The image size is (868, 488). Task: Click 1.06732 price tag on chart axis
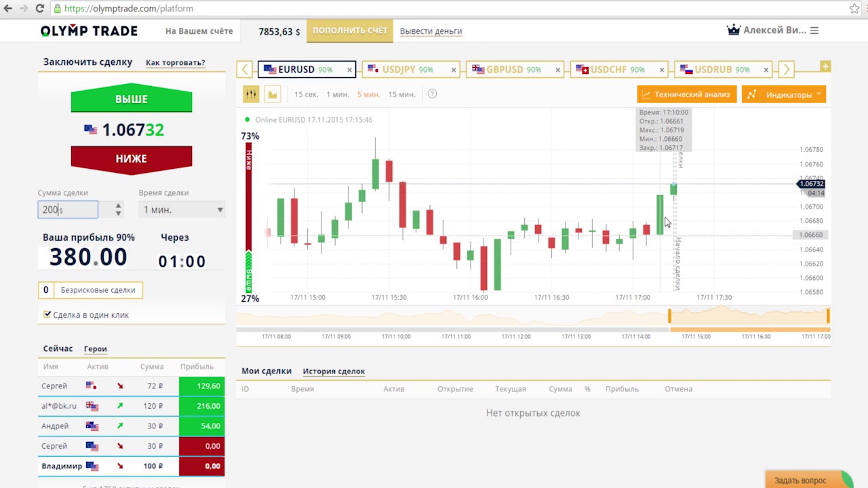pos(811,184)
